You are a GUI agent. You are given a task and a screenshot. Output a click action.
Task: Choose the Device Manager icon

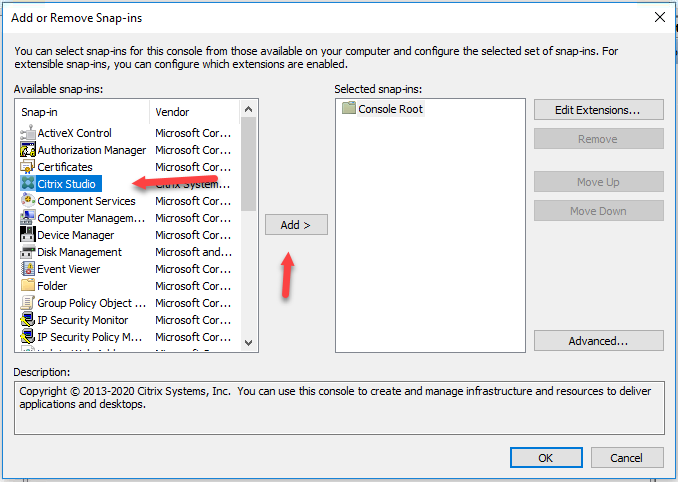(x=28, y=235)
